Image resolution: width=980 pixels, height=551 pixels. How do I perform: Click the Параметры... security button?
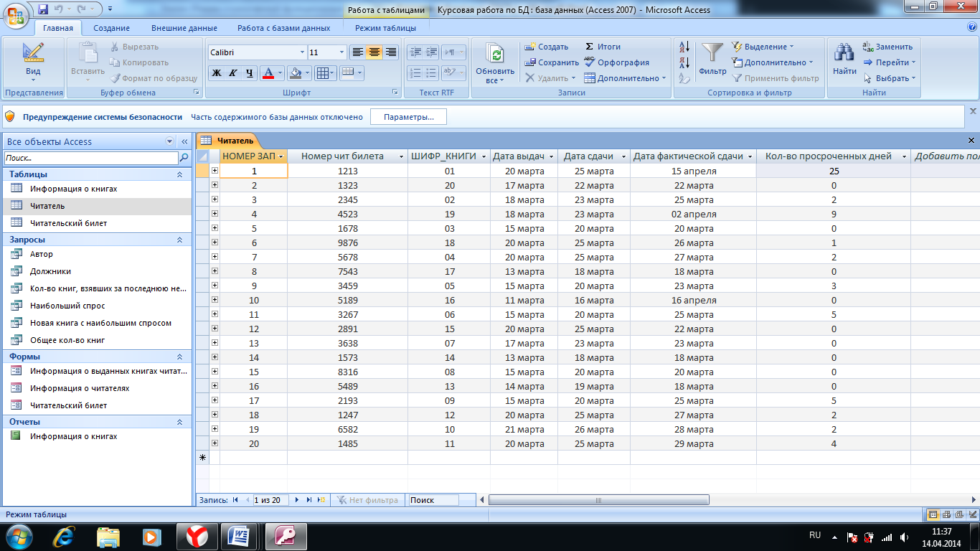click(408, 117)
